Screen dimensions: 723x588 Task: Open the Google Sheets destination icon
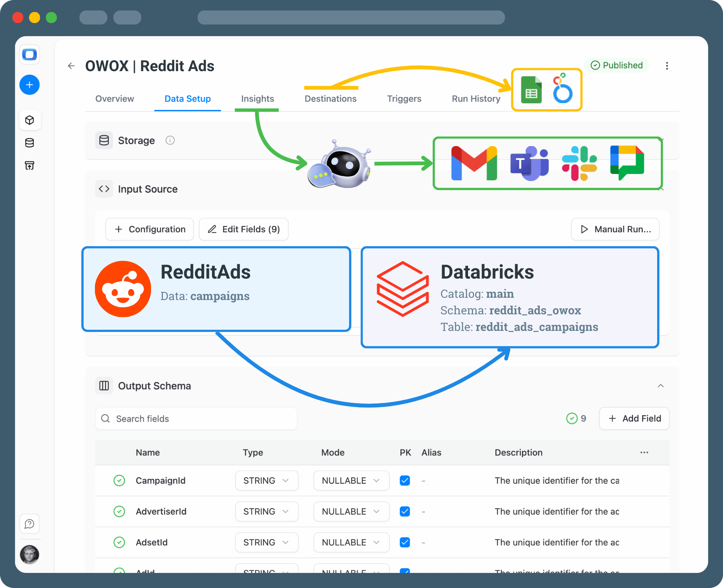[x=531, y=89]
